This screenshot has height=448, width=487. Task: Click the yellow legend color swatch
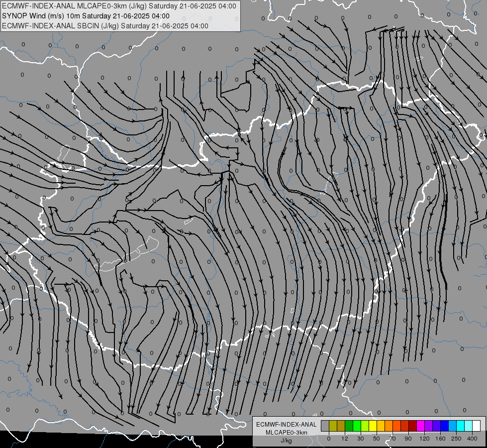[373, 426]
